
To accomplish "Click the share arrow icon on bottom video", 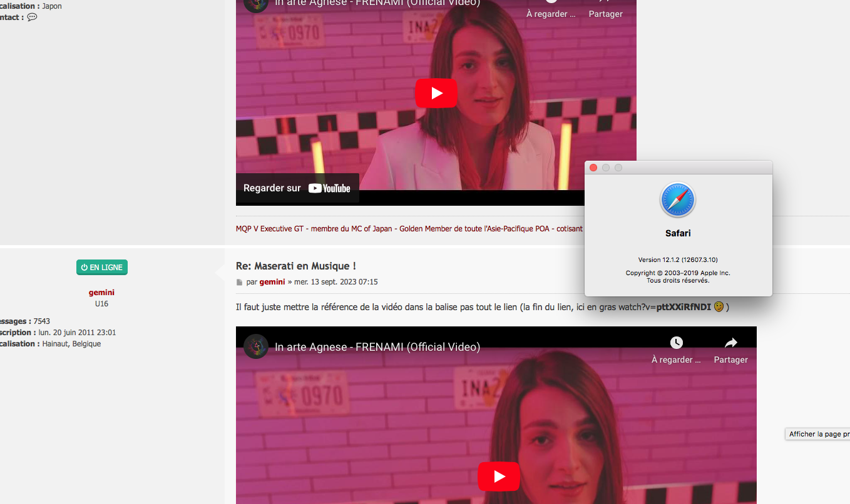I will 731,343.
